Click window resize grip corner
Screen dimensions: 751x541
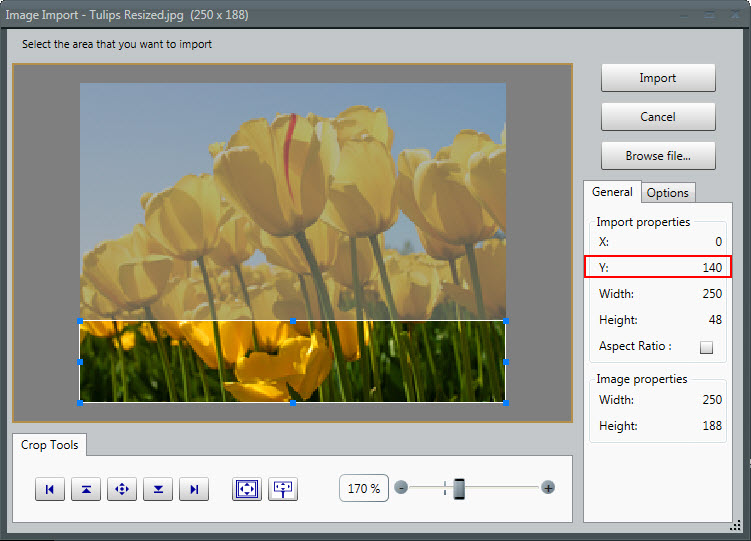tap(736, 527)
